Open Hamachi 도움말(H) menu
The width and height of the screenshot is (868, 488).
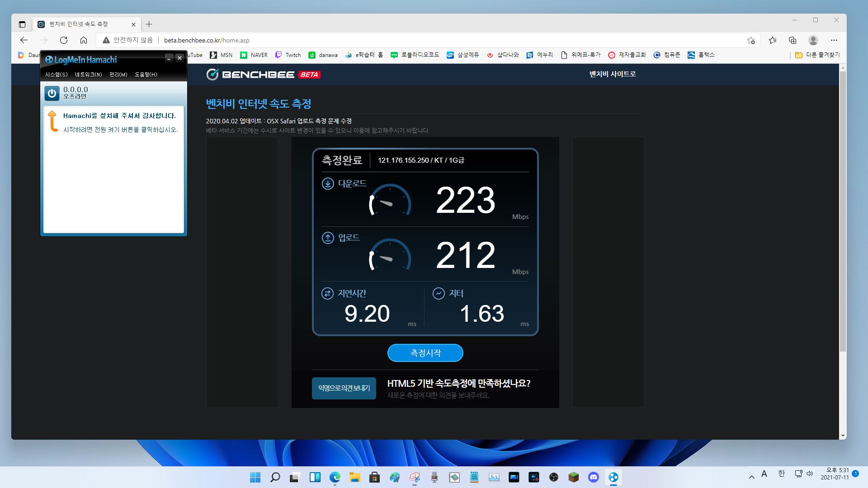[146, 75]
